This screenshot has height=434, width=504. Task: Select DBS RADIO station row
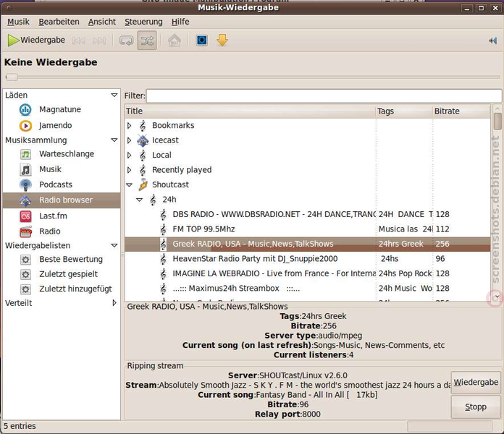click(x=308, y=214)
